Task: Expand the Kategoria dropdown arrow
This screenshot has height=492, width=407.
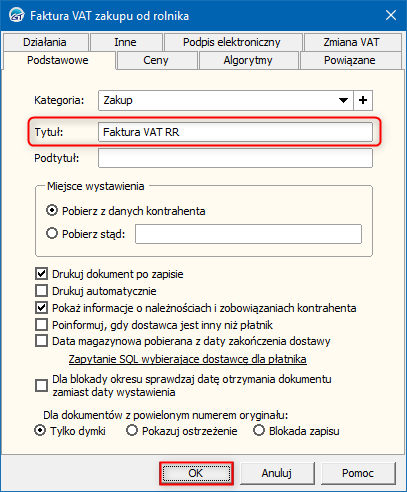Action: click(343, 100)
